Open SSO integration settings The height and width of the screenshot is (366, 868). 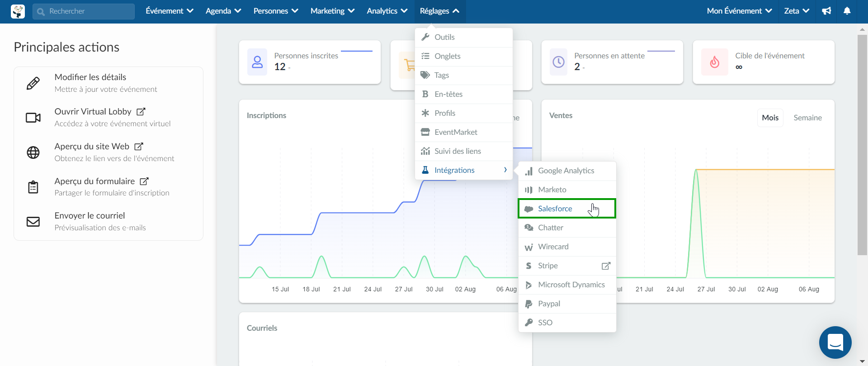coord(567,323)
